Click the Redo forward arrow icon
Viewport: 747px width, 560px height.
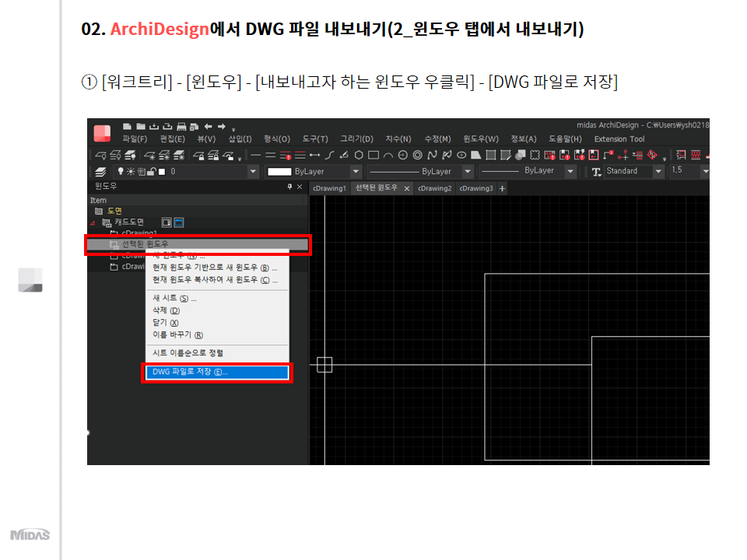coord(222,126)
